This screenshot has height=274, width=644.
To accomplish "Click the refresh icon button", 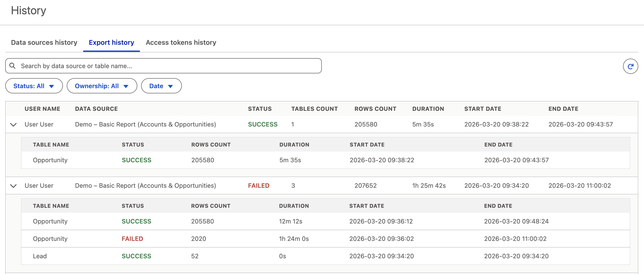I will click(630, 66).
